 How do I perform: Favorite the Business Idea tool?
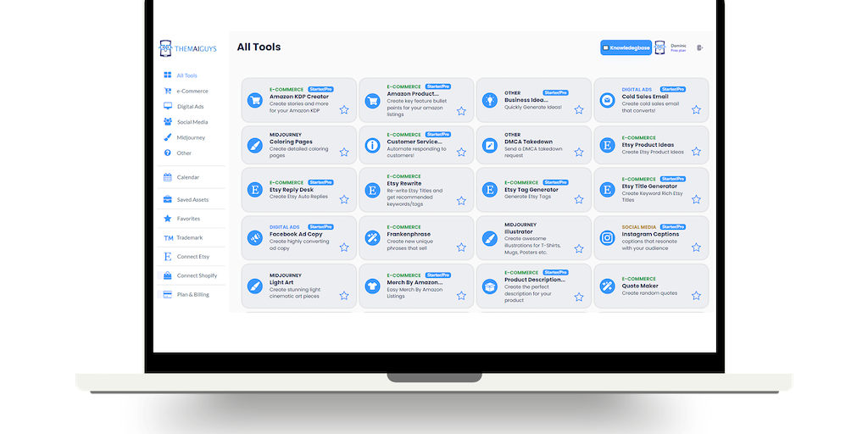(579, 109)
